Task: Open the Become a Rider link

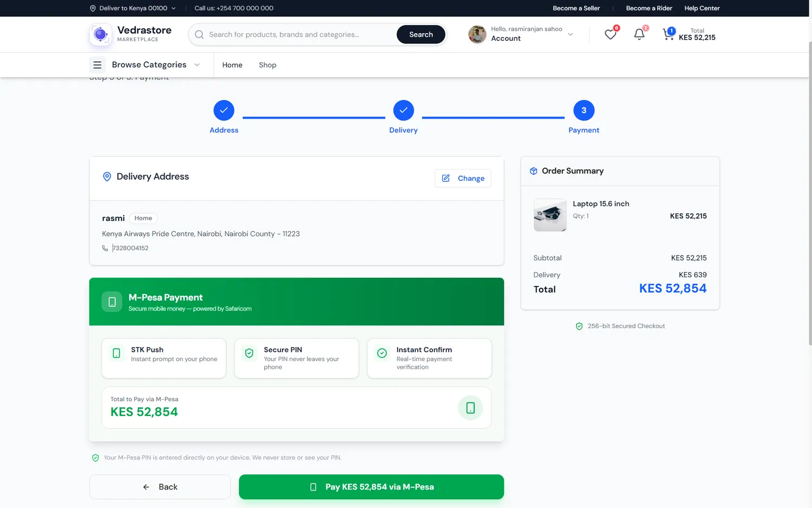Action: tap(649, 8)
